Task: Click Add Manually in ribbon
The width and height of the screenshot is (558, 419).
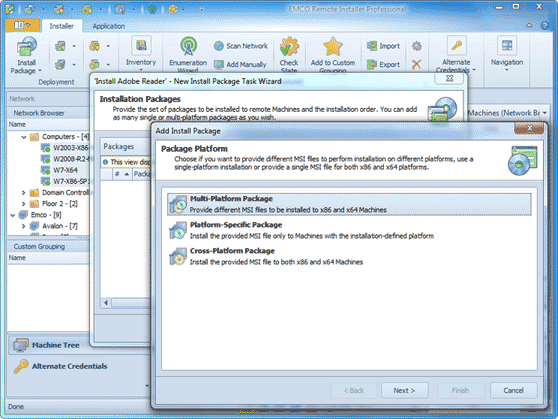Action: pyautogui.click(x=240, y=64)
